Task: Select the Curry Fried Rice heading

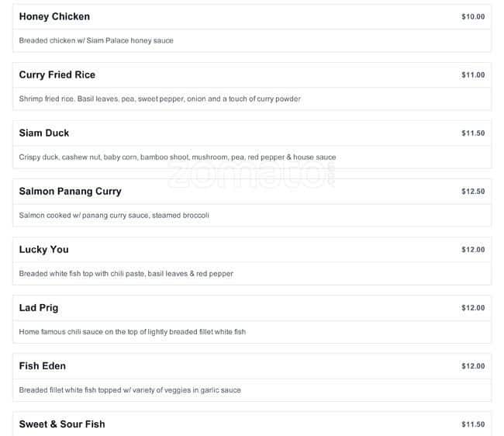Action: click(57, 74)
